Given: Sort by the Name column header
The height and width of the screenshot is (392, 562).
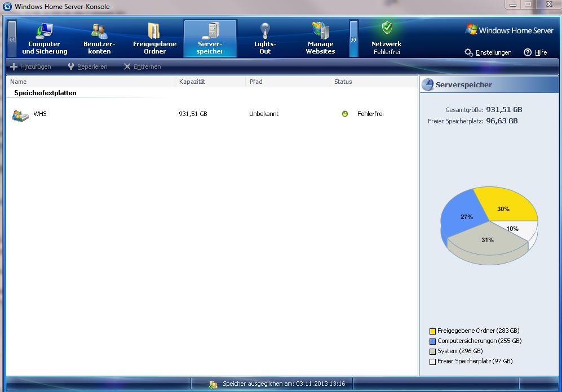Looking at the screenshot, I should 91,82.
